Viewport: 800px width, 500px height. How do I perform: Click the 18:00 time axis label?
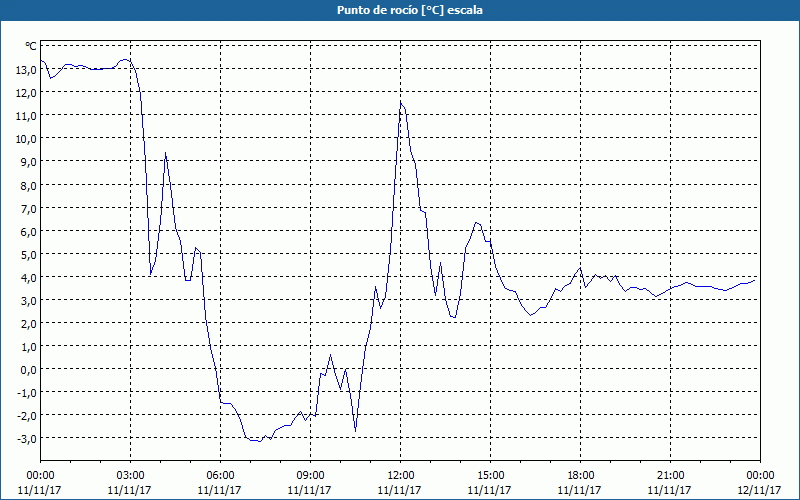tap(581, 476)
